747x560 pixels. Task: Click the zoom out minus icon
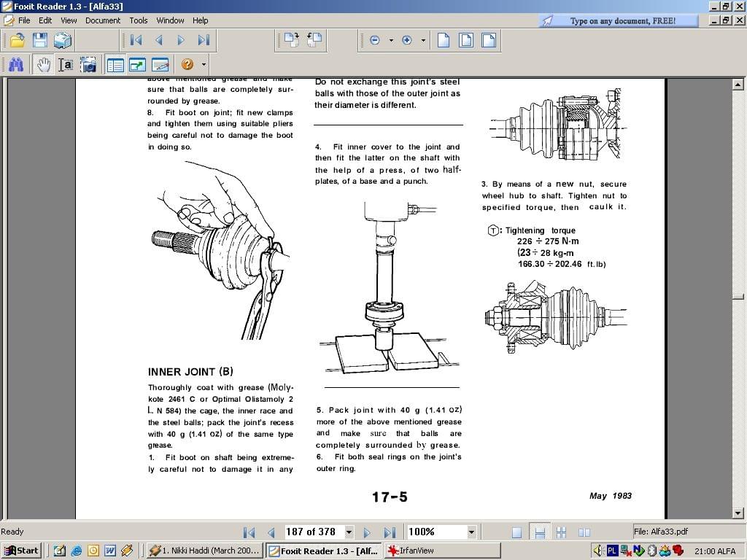375,41
